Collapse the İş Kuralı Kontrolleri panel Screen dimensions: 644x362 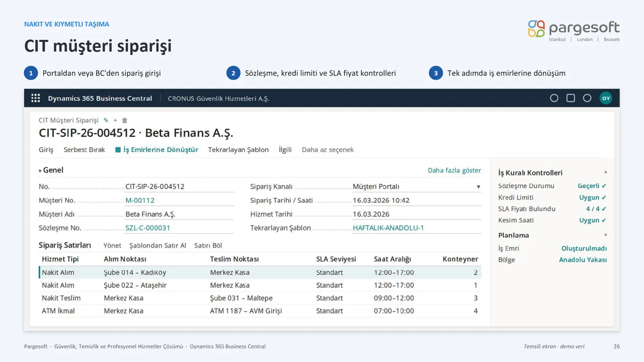click(x=605, y=172)
